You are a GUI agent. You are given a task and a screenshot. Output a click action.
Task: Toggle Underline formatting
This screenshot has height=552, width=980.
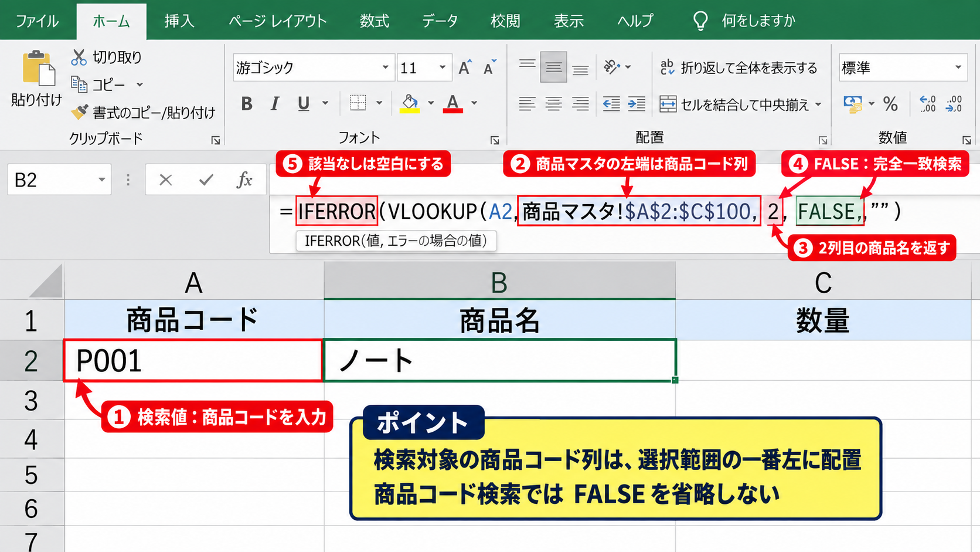303,104
